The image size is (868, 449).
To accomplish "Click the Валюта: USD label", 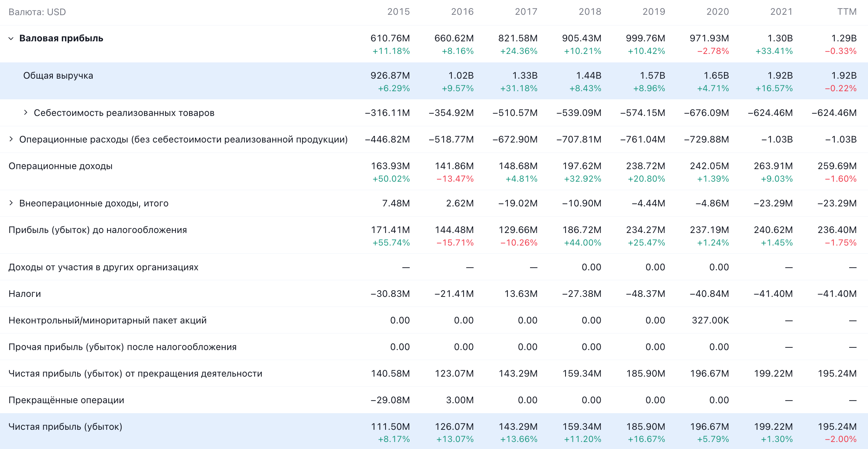I will (x=37, y=12).
